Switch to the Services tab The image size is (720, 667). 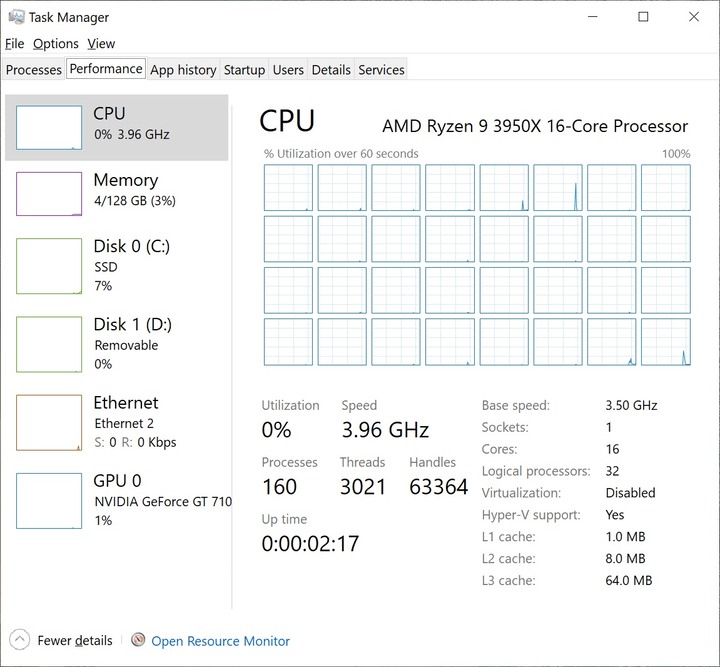[x=381, y=70]
